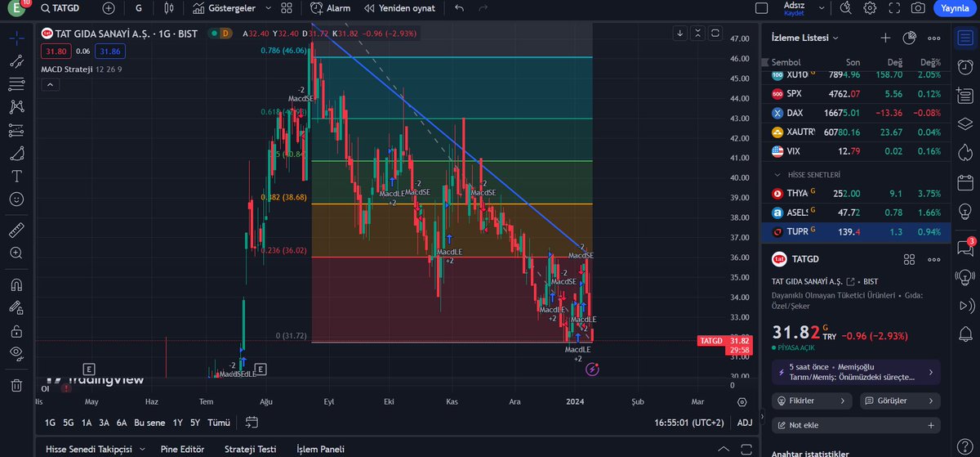The width and height of the screenshot is (980, 457).
Task: Open the G interval selector
Action: click(139, 8)
